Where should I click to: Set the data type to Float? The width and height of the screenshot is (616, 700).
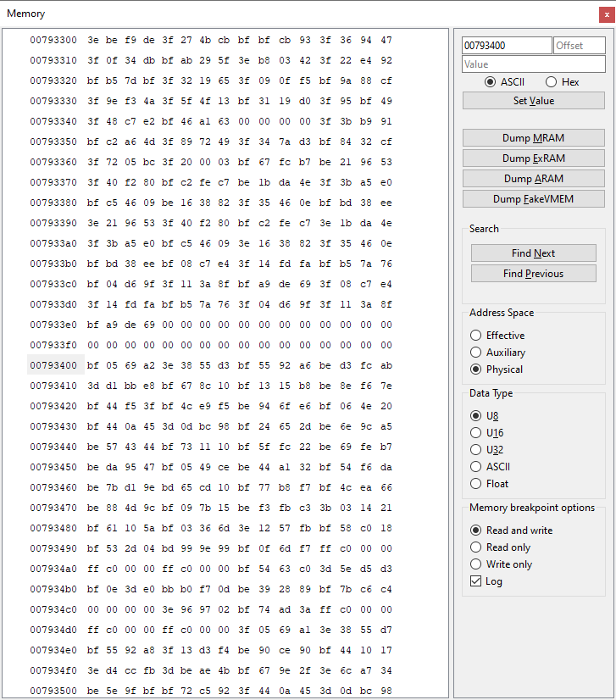point(489,484)
